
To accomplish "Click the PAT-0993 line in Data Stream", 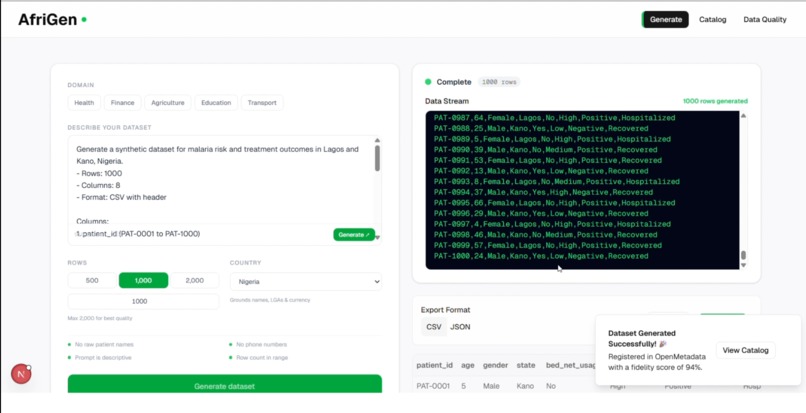I will pyautogui.click(x=556, y=182).
